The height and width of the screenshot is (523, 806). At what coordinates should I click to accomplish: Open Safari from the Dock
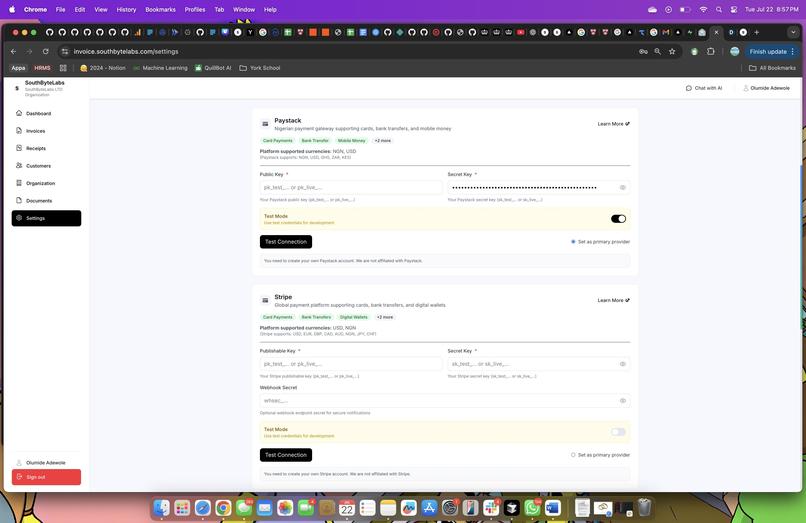203,508
